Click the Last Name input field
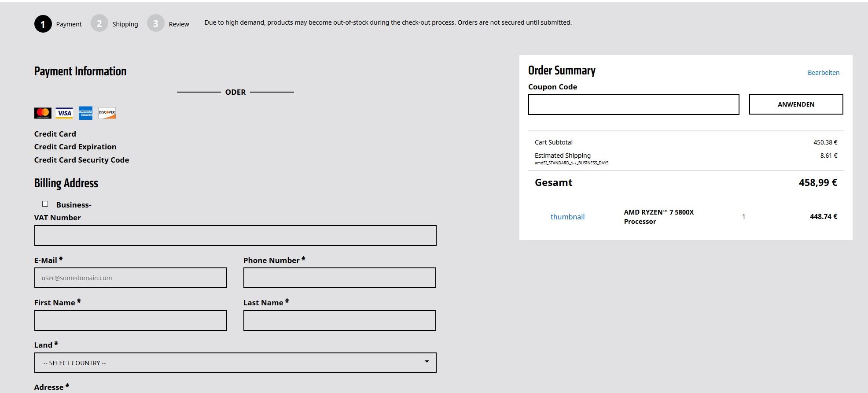This screenshot has height=393, width=868. [x=339, y=320]
